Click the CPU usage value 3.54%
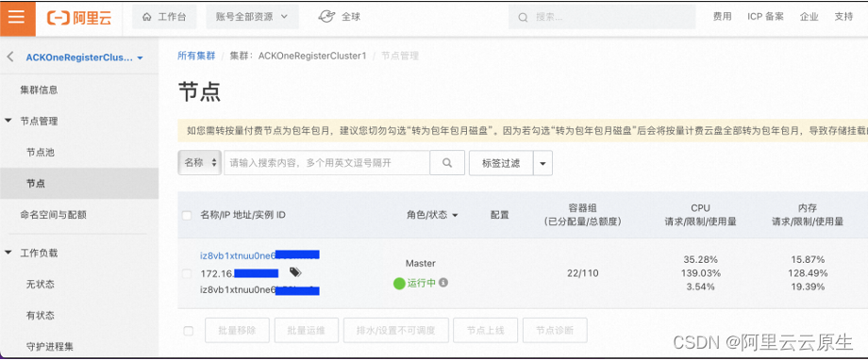868x360 pixels. click(x=700, y=286)
